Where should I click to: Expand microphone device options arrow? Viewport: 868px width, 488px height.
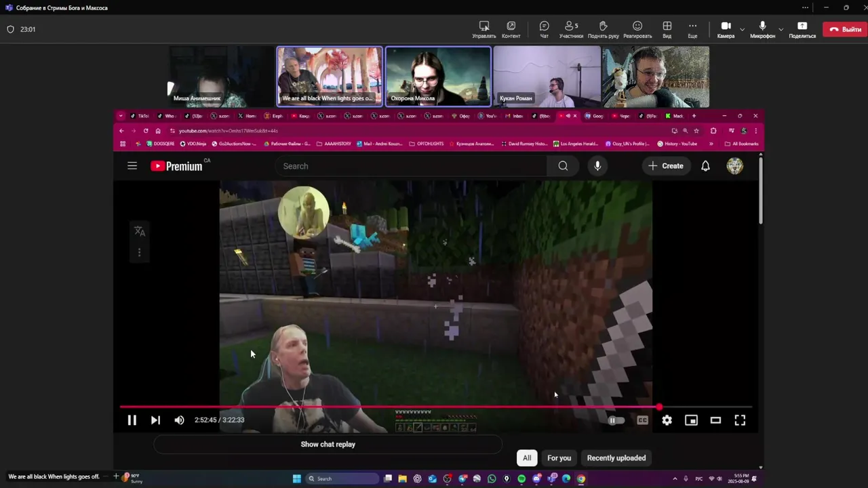pos(781,29)
